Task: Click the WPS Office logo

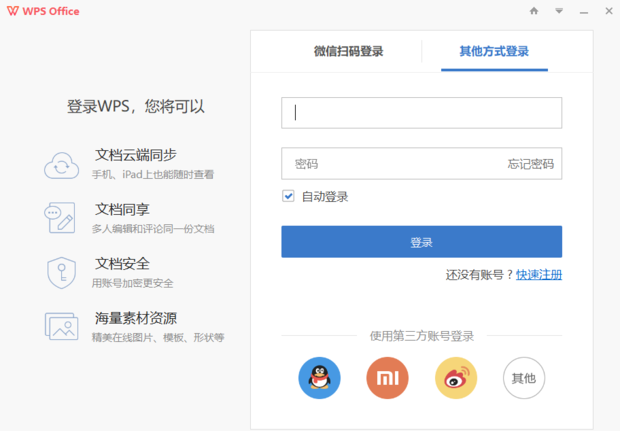Action: (x=43, y=11)
